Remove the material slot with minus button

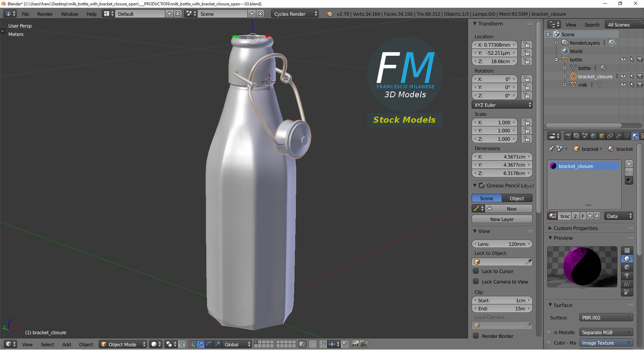point(629,172)
